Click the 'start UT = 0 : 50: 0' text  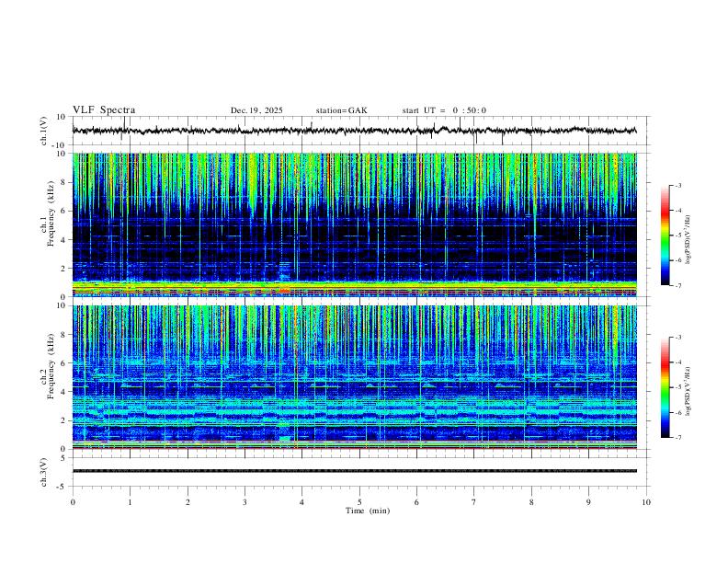(x=444, y=110)
